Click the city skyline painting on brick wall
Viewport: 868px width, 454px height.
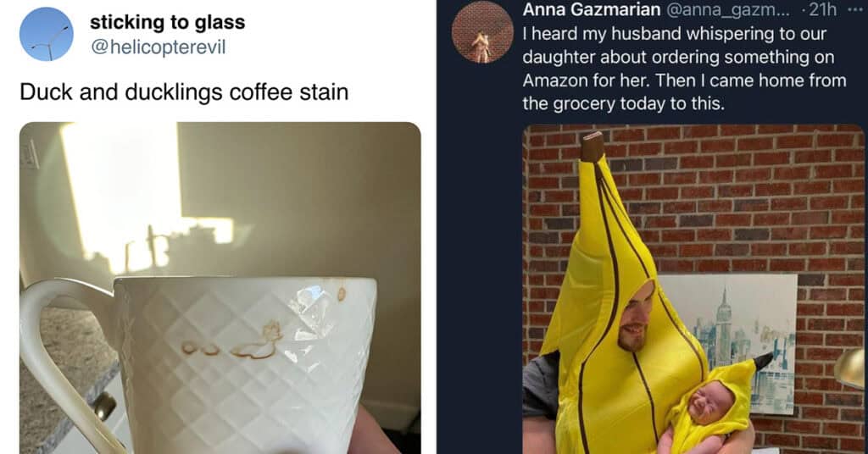[x=728, y=343]
